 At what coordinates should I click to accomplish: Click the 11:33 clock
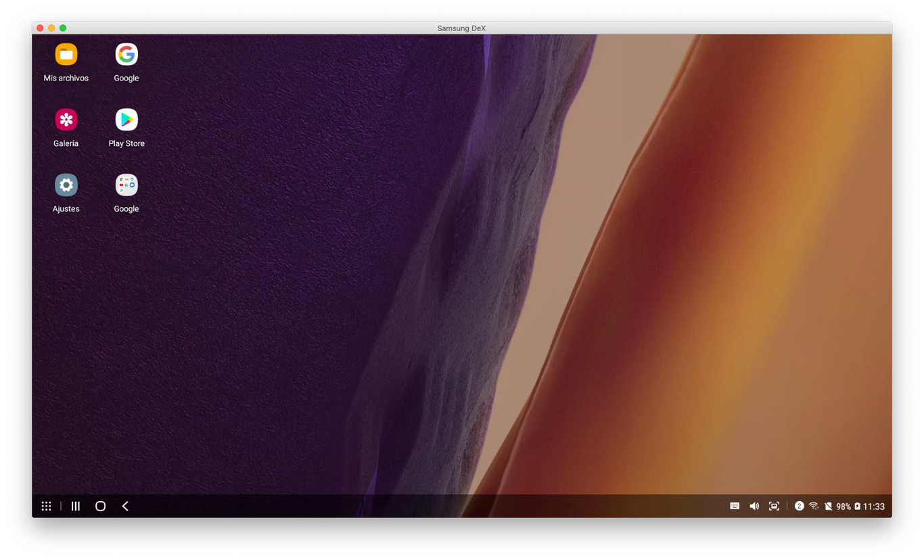pos(873,506)
